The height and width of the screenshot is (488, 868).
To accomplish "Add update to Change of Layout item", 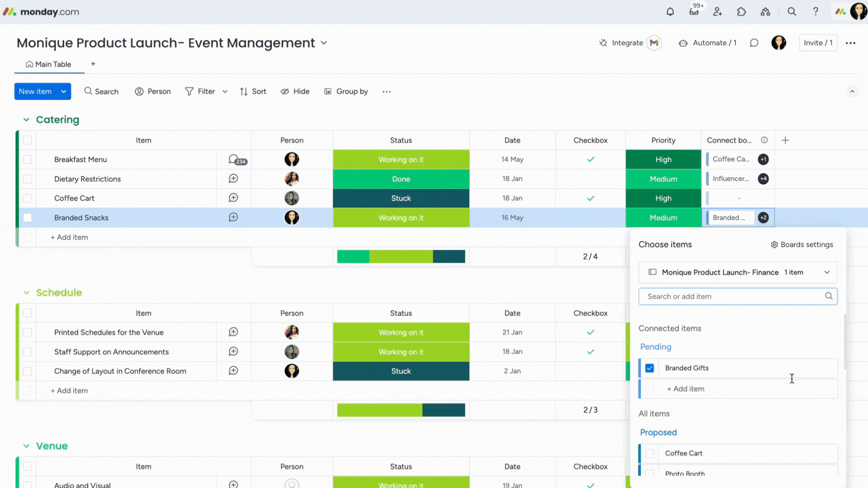I will [233, 371].
